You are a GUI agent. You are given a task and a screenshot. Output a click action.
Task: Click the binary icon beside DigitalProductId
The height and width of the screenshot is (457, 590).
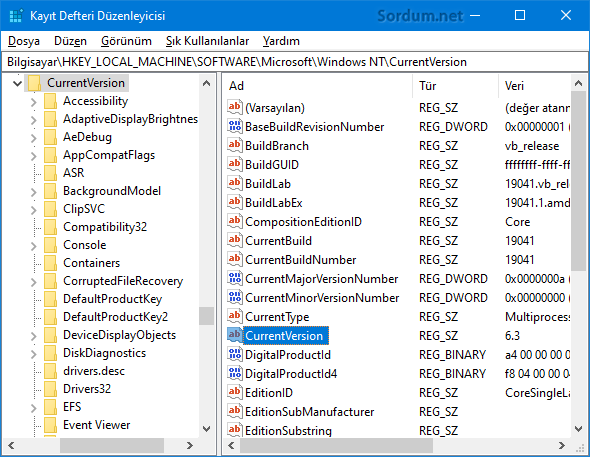[x=234, y=354]
